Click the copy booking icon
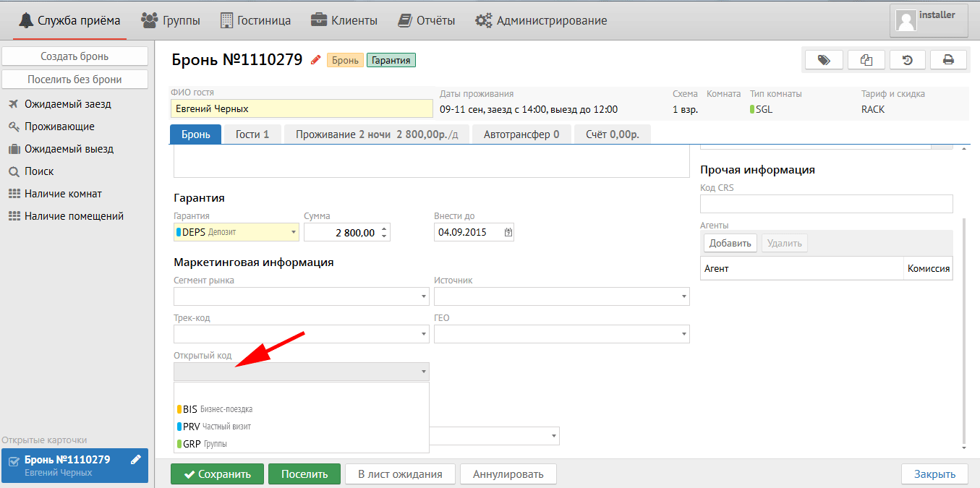The height and width of the screenshot is (488, 980). point(866,60)
